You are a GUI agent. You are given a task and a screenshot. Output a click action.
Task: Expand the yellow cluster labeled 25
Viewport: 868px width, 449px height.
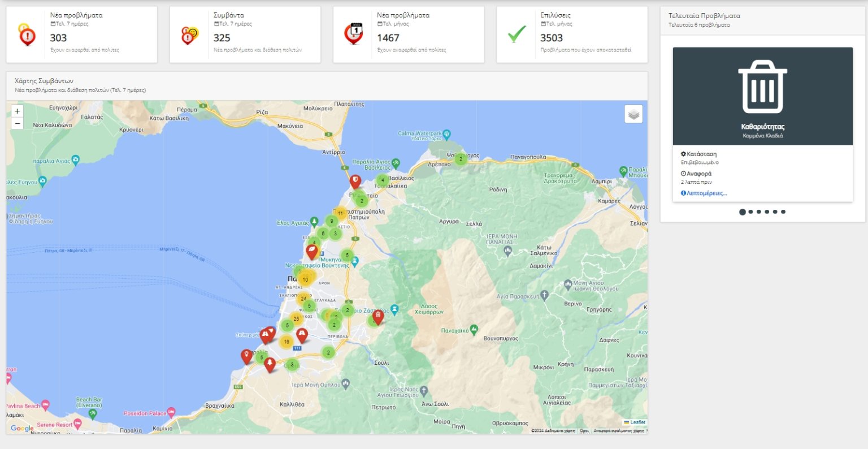(x=296, y=319)
